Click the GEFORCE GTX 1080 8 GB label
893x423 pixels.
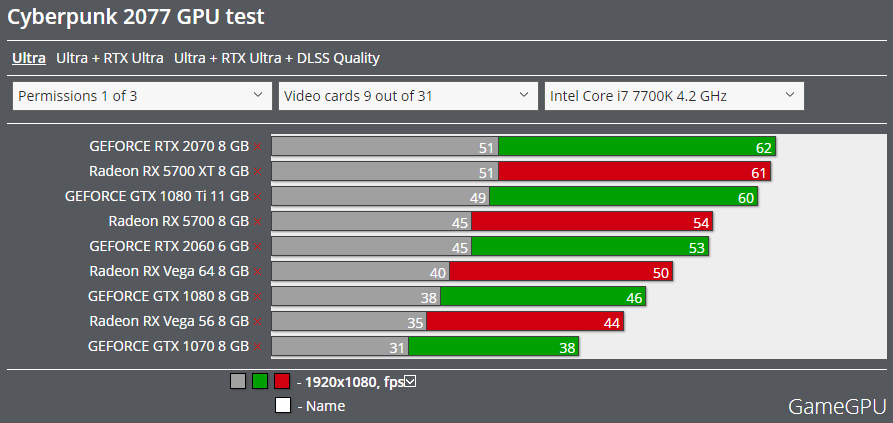coord(169,297)
